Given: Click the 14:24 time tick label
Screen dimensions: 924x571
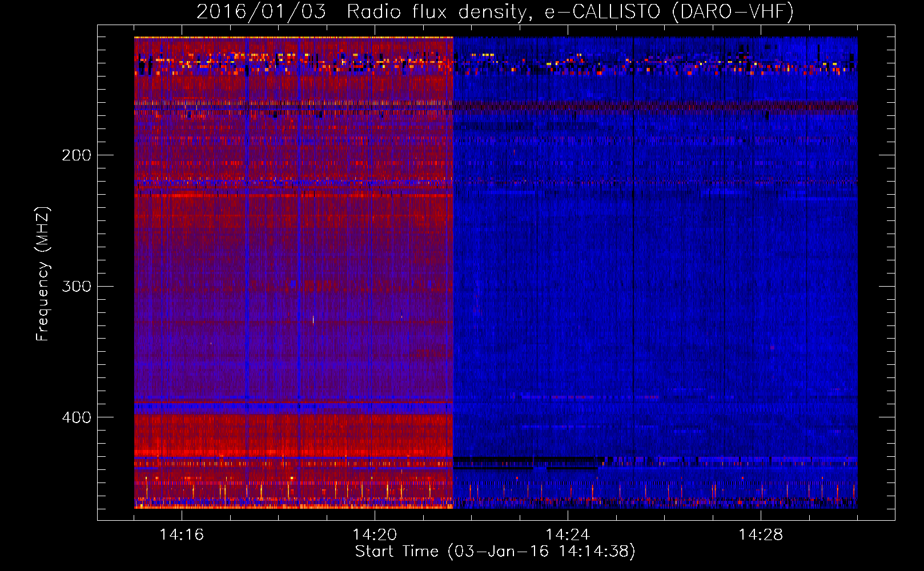Looking at the screenshot, I should coord(568,534).
